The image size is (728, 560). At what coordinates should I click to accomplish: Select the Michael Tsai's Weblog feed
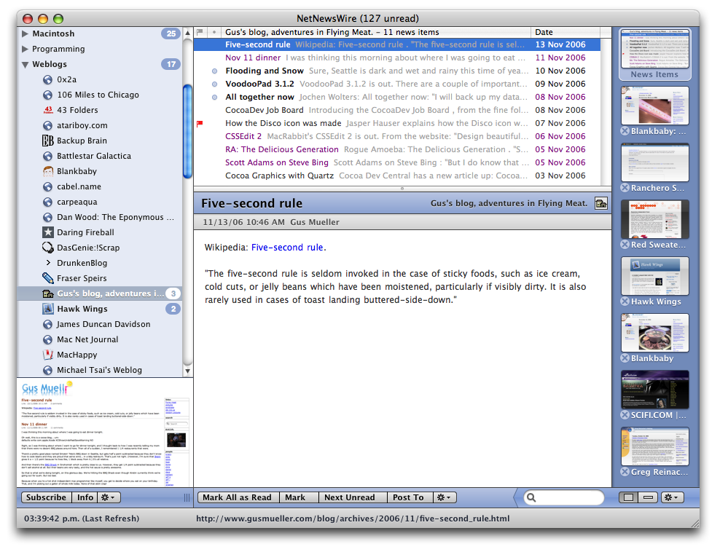coord(100,370)
